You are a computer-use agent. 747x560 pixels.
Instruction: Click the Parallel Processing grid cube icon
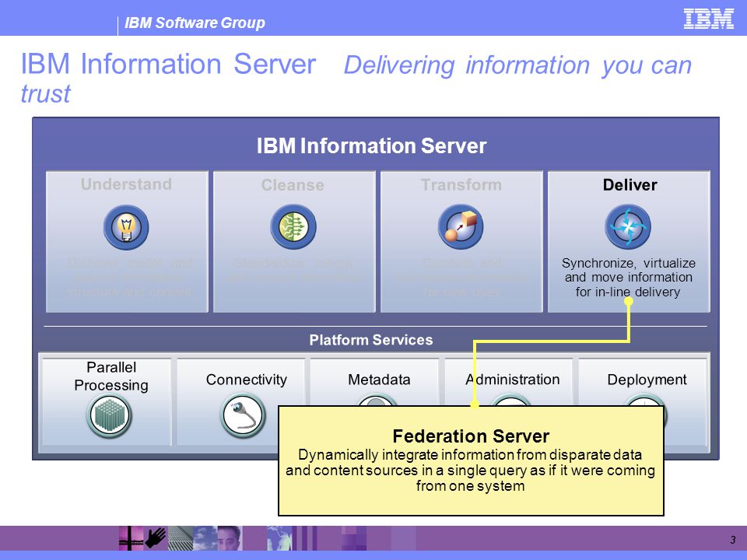click(110, 416)
